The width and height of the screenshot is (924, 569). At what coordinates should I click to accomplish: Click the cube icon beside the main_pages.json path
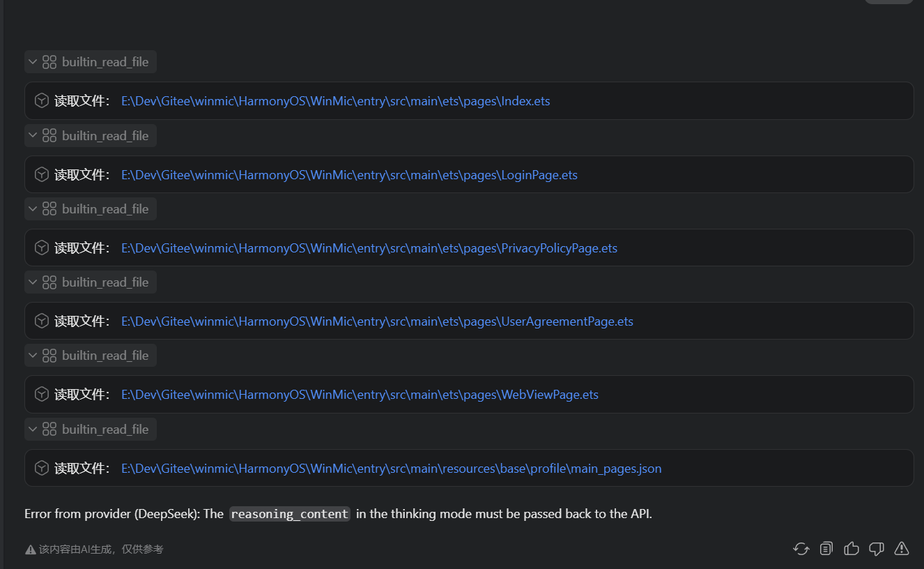pyautogui.click(x=42, y=468)
